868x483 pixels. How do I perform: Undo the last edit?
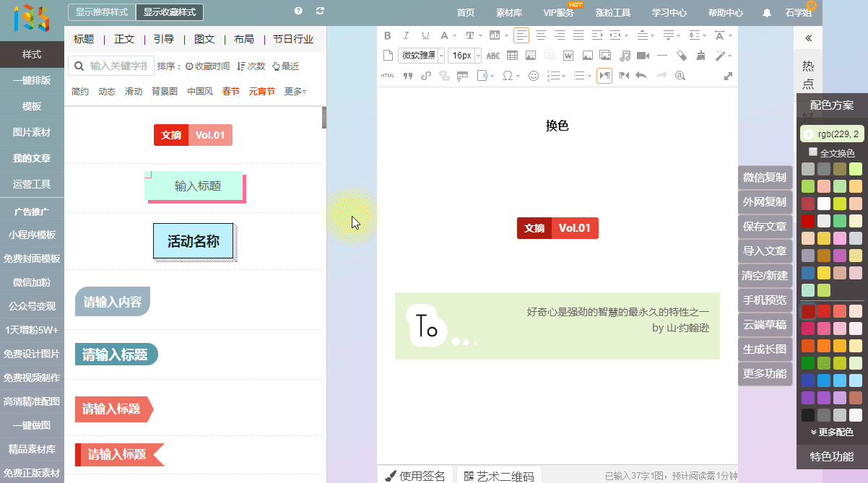tap(641, 76)
